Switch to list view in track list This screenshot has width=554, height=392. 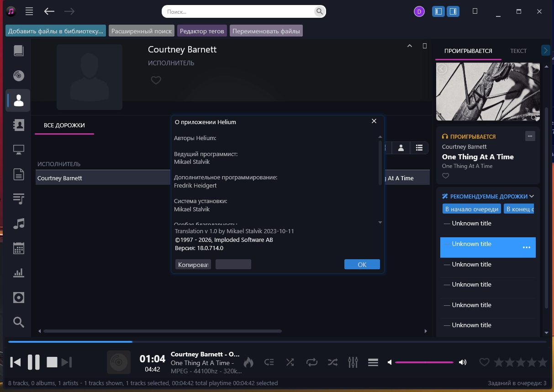point(419,148)
